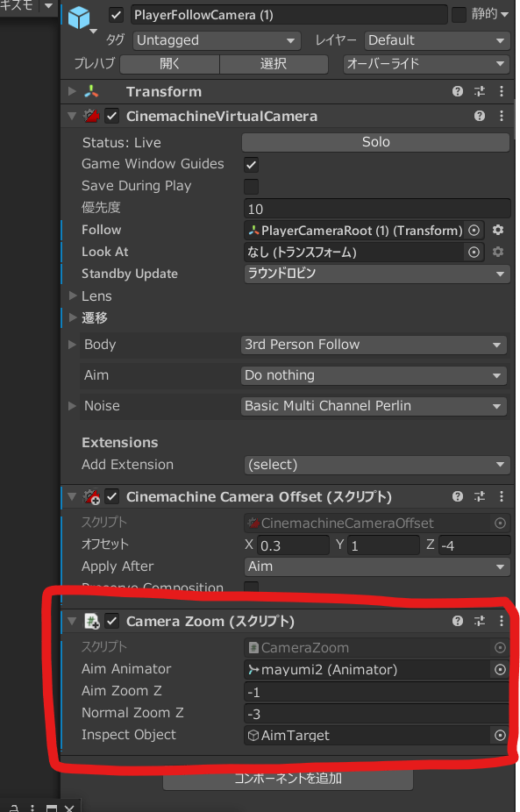Disable the CinemachineVirtualCamera component checkbox
The width and height of the screenshot is (520, 812).
click(112, 117)
